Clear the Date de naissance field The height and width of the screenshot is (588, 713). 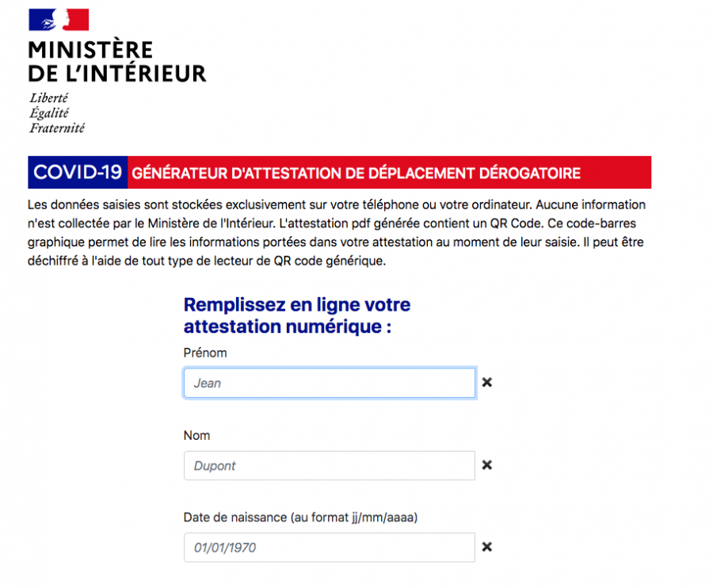pos(487,547)
